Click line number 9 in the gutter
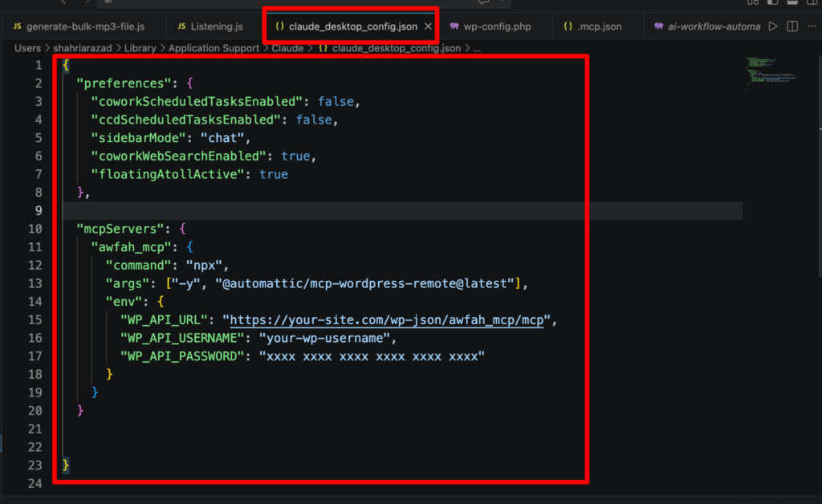This screenshot has width=822, height=504. (x=39, y=210)
